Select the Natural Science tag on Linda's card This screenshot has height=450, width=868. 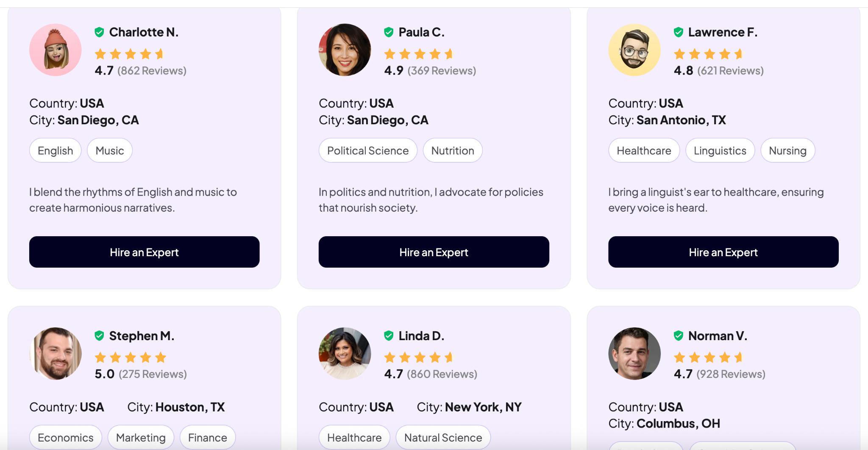click(443, 437)
